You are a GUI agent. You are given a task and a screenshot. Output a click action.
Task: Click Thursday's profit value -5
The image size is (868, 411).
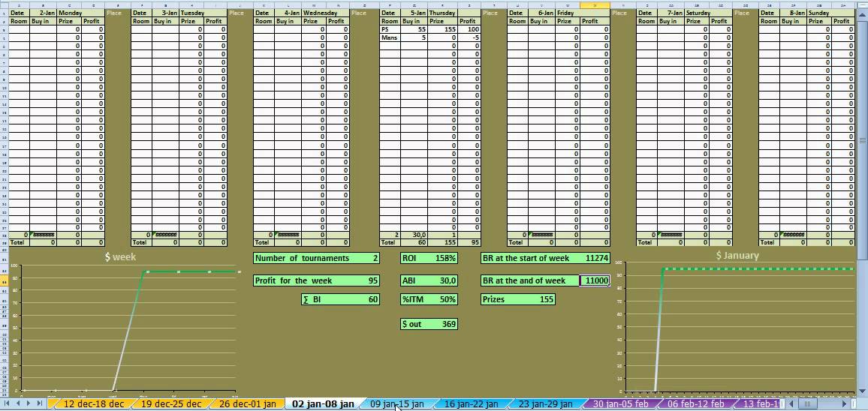point(469,37)
